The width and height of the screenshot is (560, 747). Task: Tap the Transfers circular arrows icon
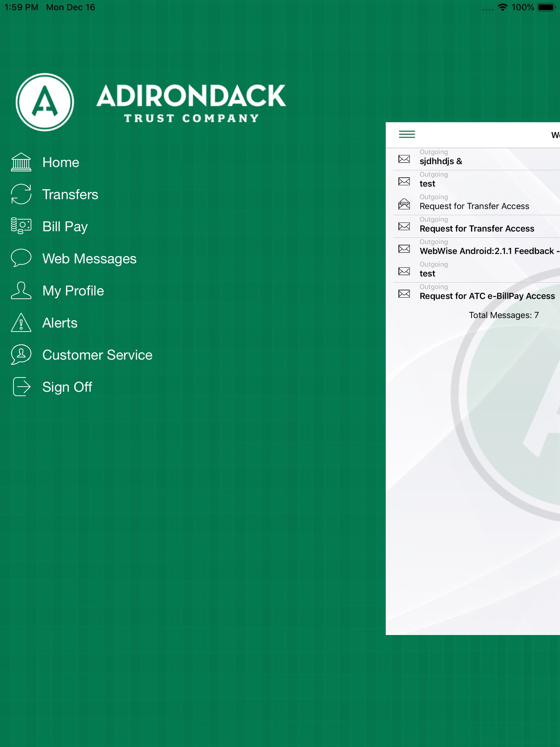(x=21, y=194)
